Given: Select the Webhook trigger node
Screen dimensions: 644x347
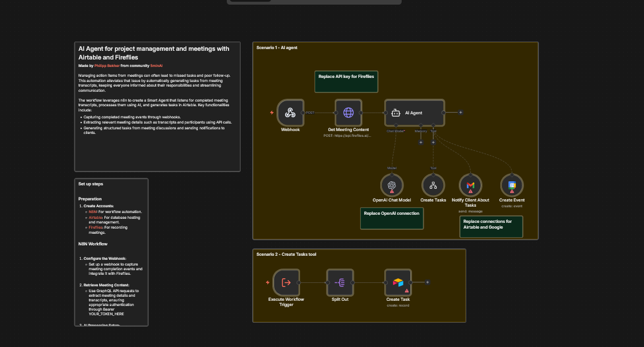Looking at the screenshot, I should [x=290, y=113].
